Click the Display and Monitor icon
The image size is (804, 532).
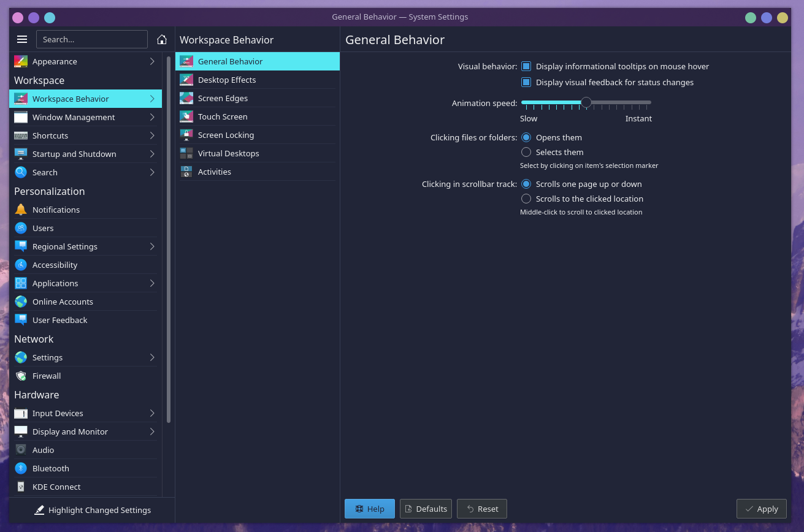[x=21, y=431]
